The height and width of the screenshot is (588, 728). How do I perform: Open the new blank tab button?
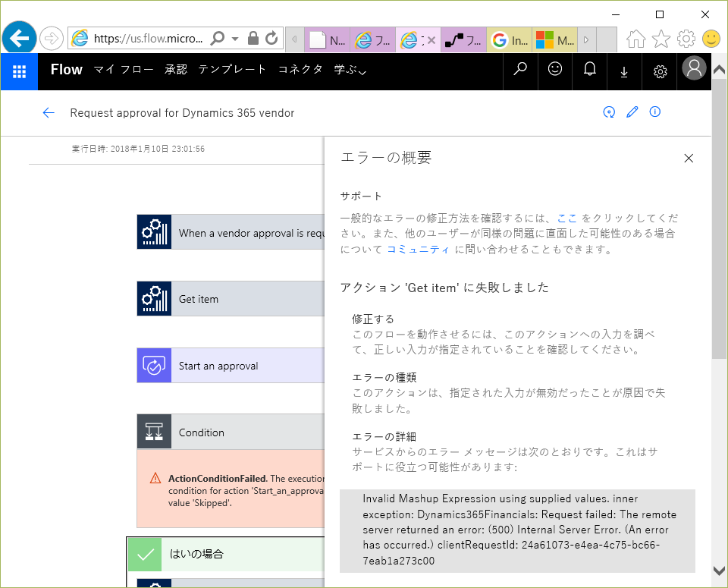coord(606,39)
